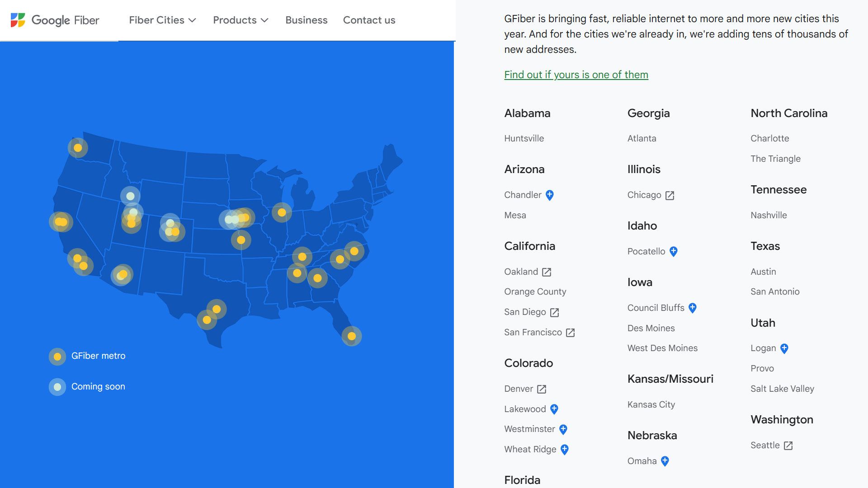Click the Denver external link icon

click(x=541, y=389)
